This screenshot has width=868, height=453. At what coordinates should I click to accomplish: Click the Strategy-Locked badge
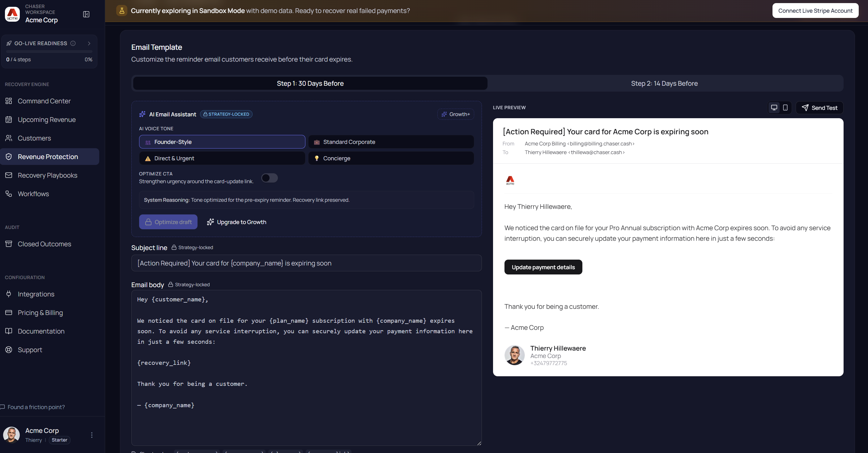click(226, 114)
